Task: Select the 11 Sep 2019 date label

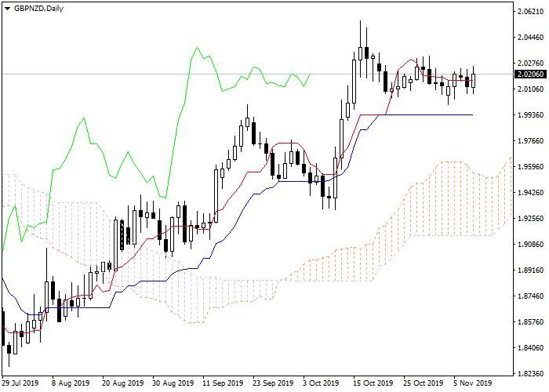Action: [x=223, y=383]
